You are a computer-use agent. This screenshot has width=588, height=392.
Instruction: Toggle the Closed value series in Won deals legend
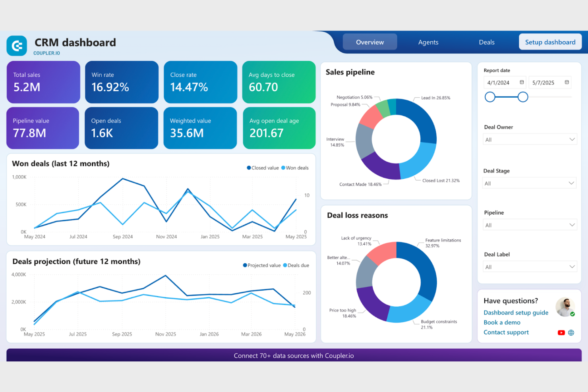pyautogui.click(x=262, y=168)
